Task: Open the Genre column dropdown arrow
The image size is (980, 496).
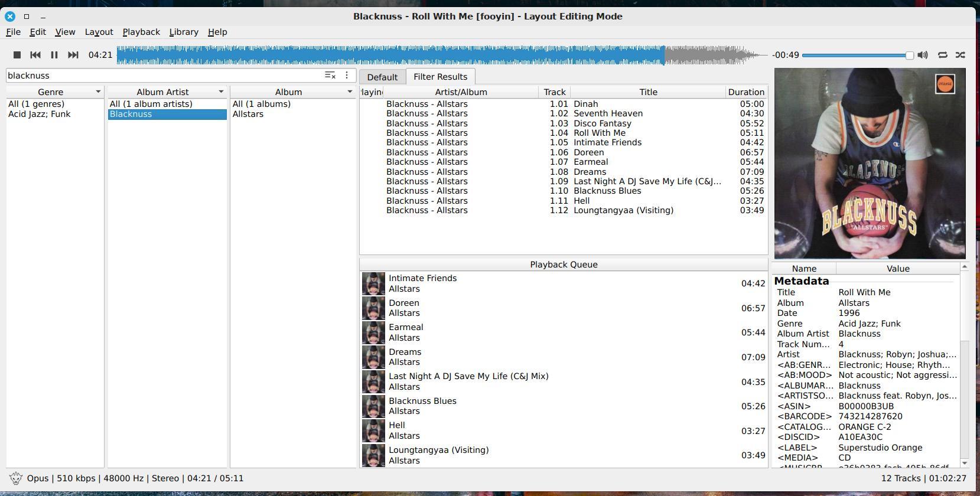Action: point(98,92)
